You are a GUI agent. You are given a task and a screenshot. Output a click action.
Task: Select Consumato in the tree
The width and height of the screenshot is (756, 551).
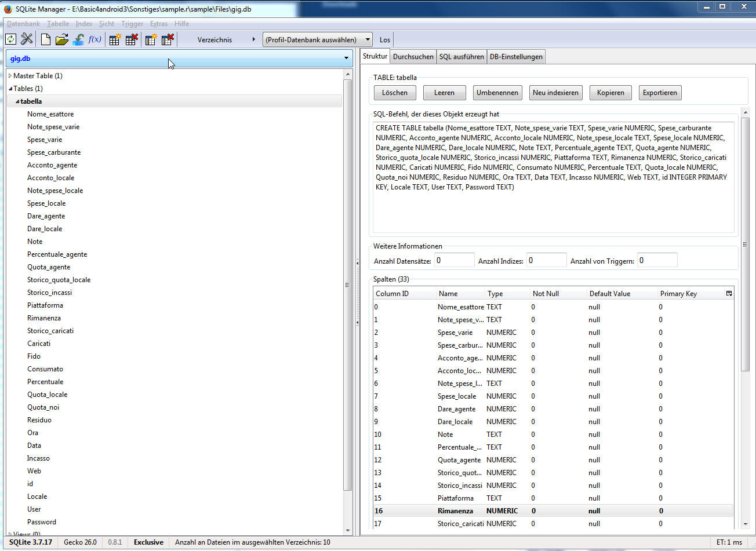45,369
